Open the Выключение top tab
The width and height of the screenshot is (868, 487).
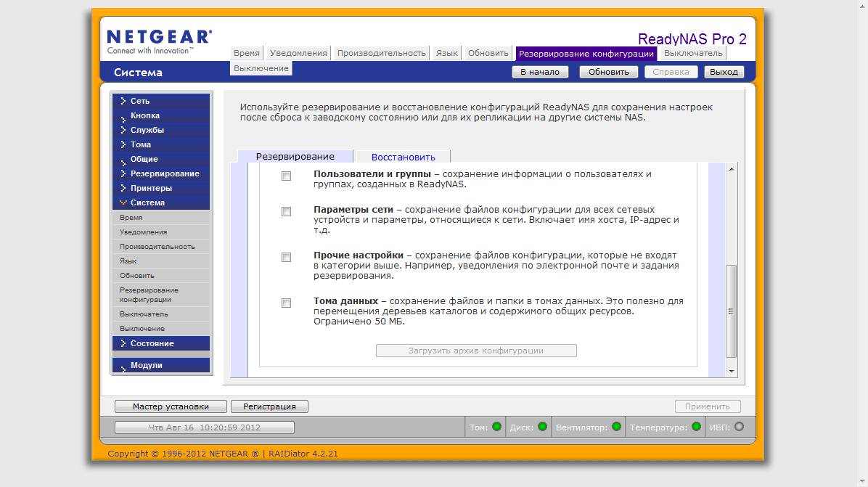point(261,68)
